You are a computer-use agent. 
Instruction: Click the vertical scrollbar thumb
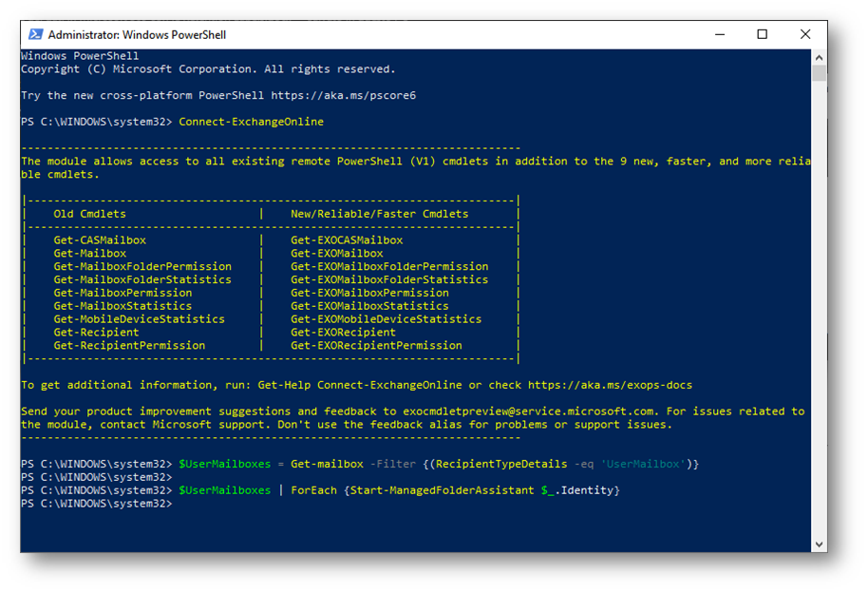819,73
